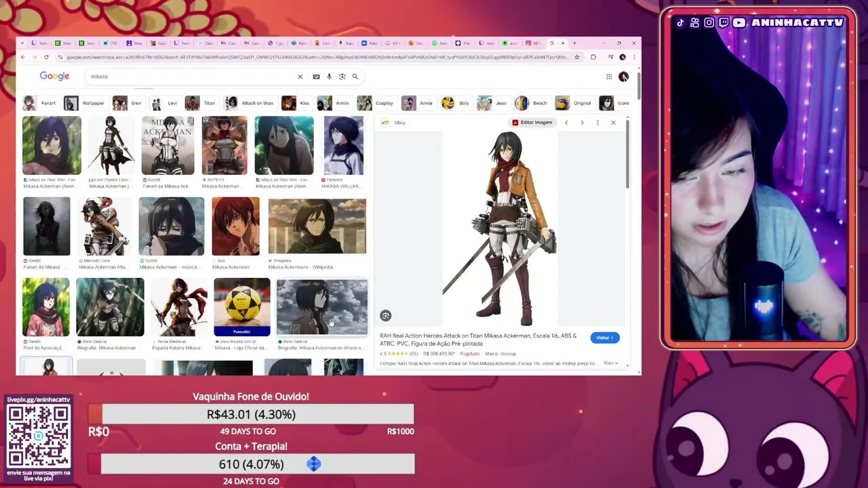Go back using the browser back arrow
The width and height of the screenshot is (868, 488).
(x=23, y=57)
